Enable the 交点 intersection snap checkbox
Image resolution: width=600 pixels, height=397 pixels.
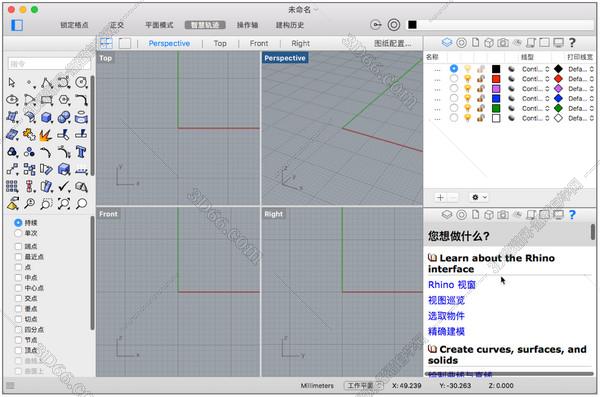coord(18,298)
